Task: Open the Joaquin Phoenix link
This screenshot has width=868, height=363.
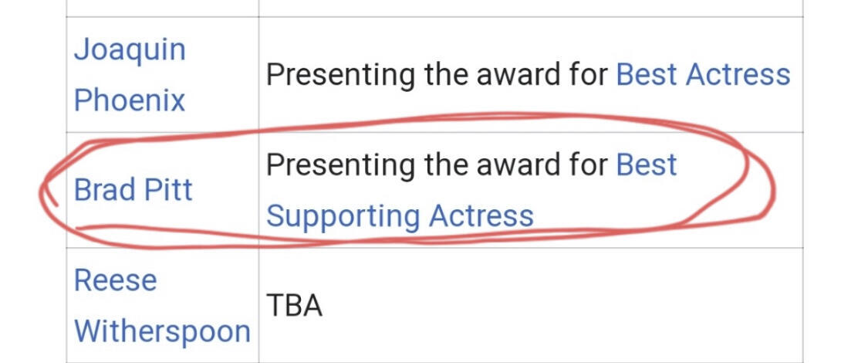Action: click(x=130, y=75)
